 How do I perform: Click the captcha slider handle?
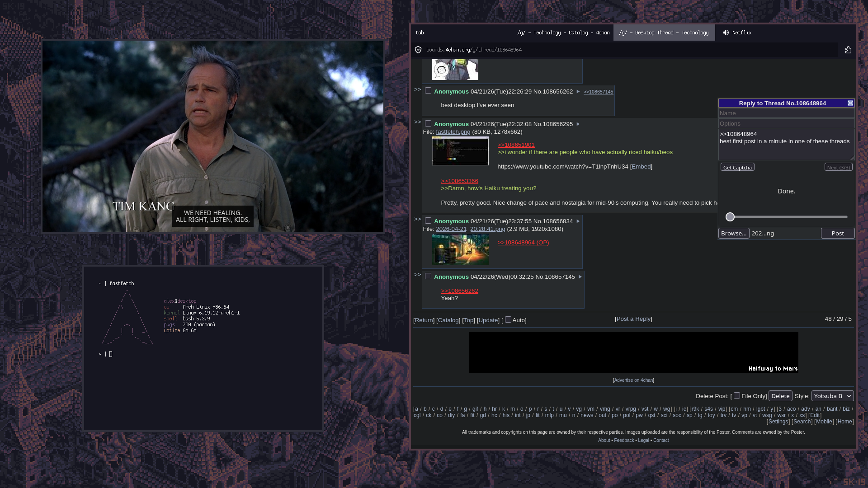pyautogui.click(x=730, y=217)
